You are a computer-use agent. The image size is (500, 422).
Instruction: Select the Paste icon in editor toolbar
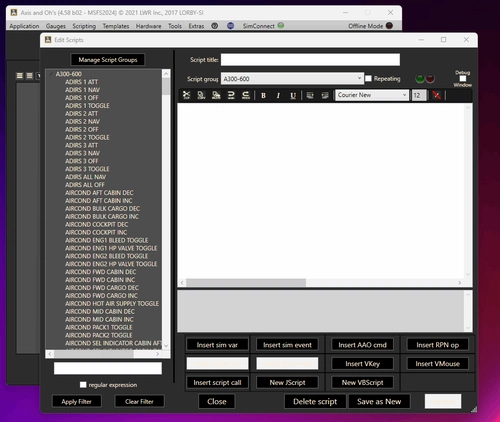[x=216, y=95]
